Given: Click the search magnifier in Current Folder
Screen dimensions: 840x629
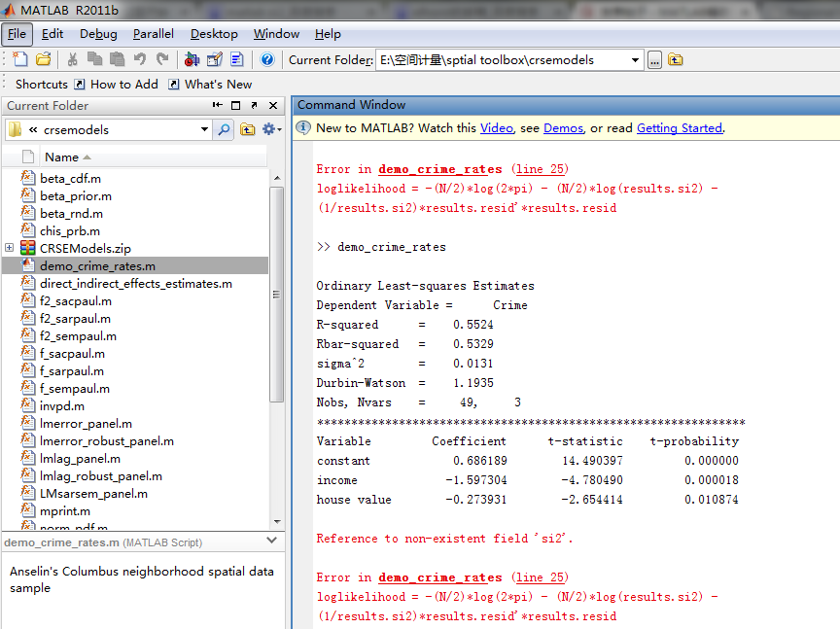Looking at the screenshot, I should pyautogui.click(x=225, y=129).
